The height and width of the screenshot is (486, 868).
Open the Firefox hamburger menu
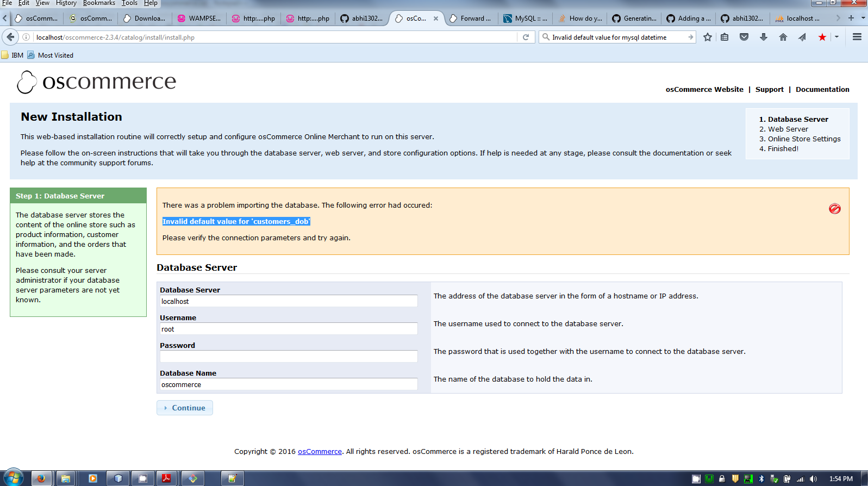(857, 37)
